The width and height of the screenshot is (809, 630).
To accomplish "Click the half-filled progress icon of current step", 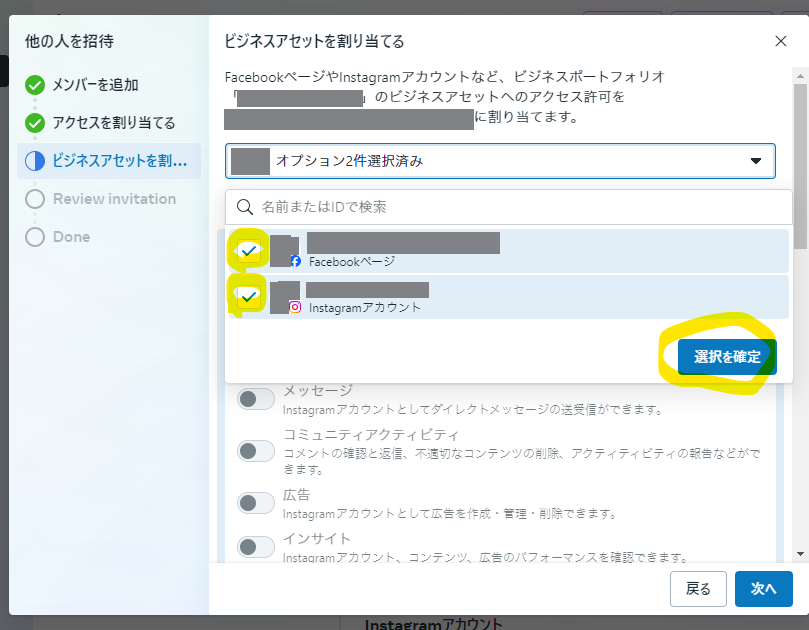I will point(35,161).
